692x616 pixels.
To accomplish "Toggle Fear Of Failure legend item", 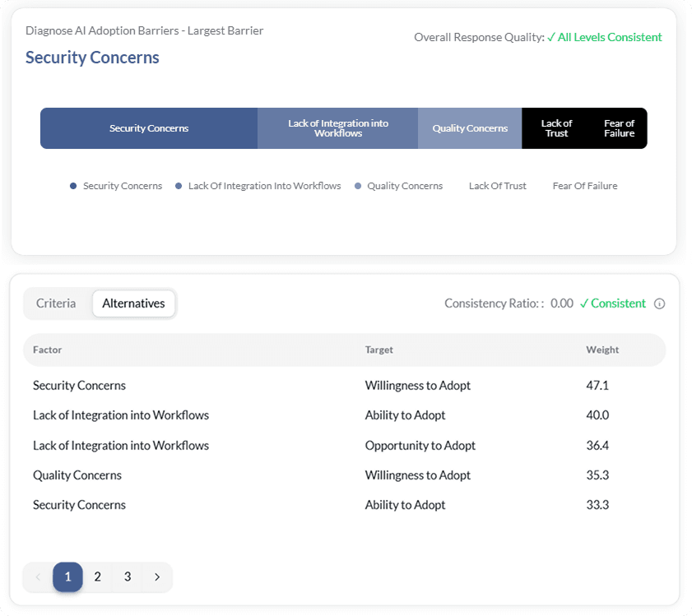I will point(585,186).
